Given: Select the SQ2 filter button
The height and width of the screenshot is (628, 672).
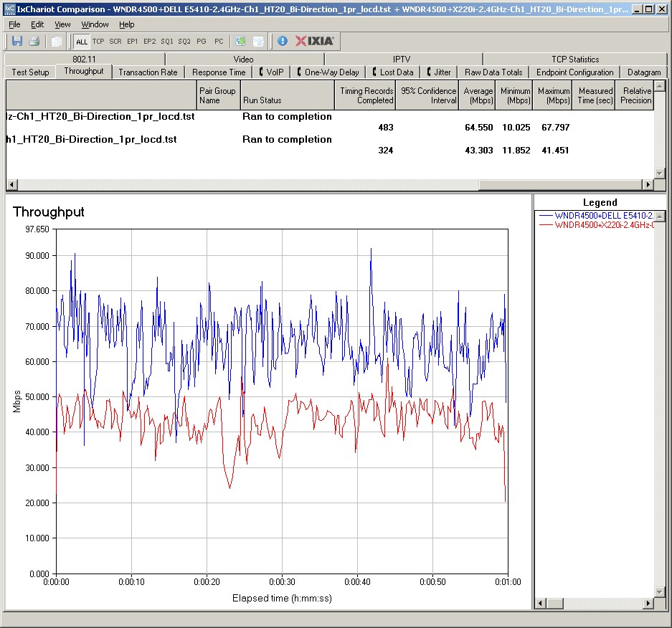Looking at the screenshot, I should [x=184, y=41].
